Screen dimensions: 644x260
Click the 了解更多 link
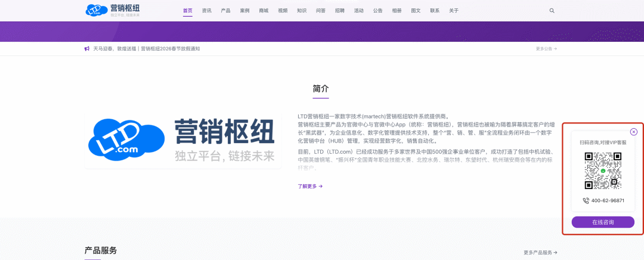[310, 186]
